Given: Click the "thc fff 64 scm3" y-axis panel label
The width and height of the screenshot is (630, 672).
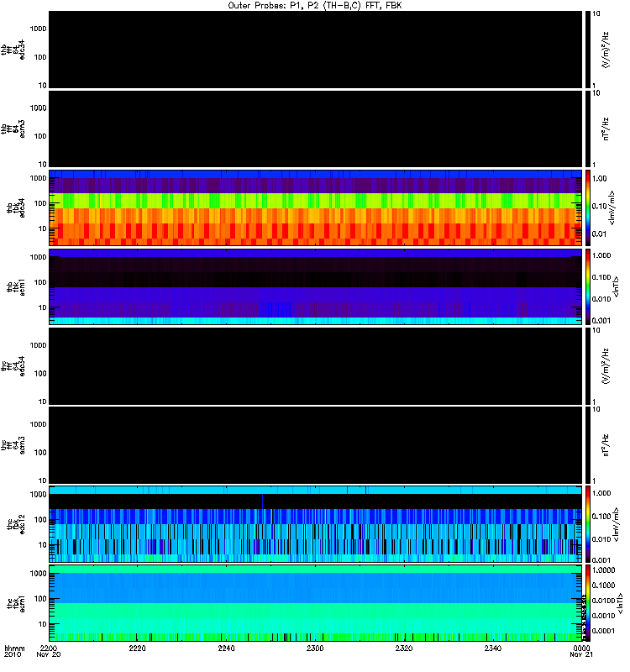Looking at the screenshot, I should pyautogui.click(x=13, y=445).
